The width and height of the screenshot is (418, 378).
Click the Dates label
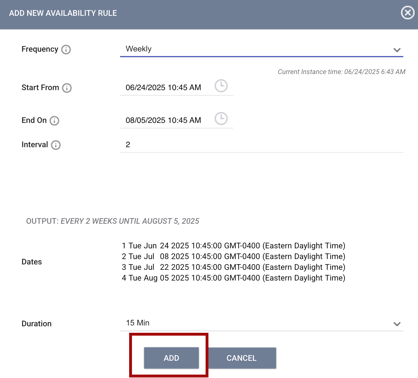[32, 262]
